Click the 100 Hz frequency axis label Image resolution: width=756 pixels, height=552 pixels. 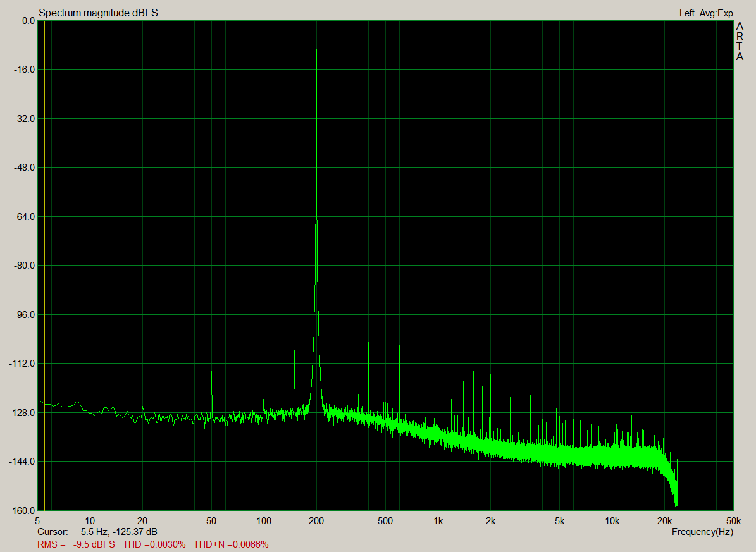pos(264,521)
